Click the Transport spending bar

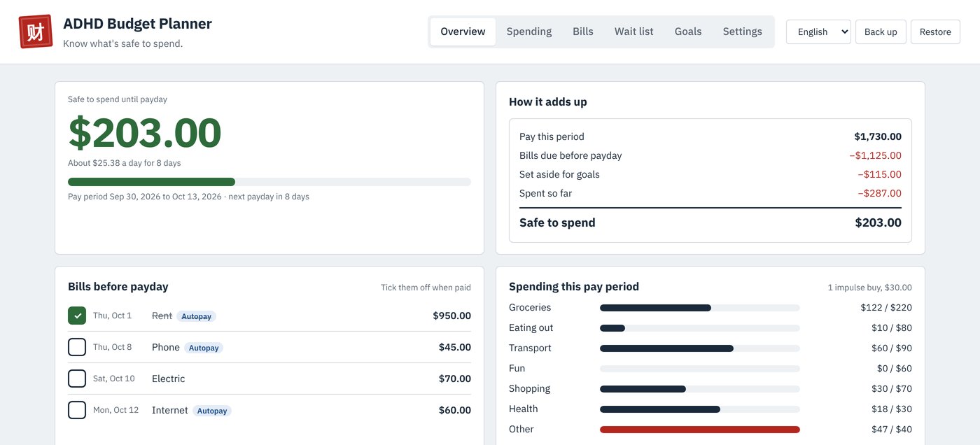pyautogui.click(x=700, y=348)
